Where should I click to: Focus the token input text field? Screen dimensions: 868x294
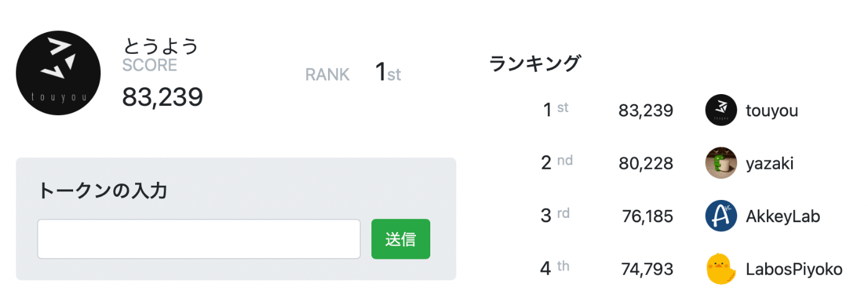[x=199, y=239]
